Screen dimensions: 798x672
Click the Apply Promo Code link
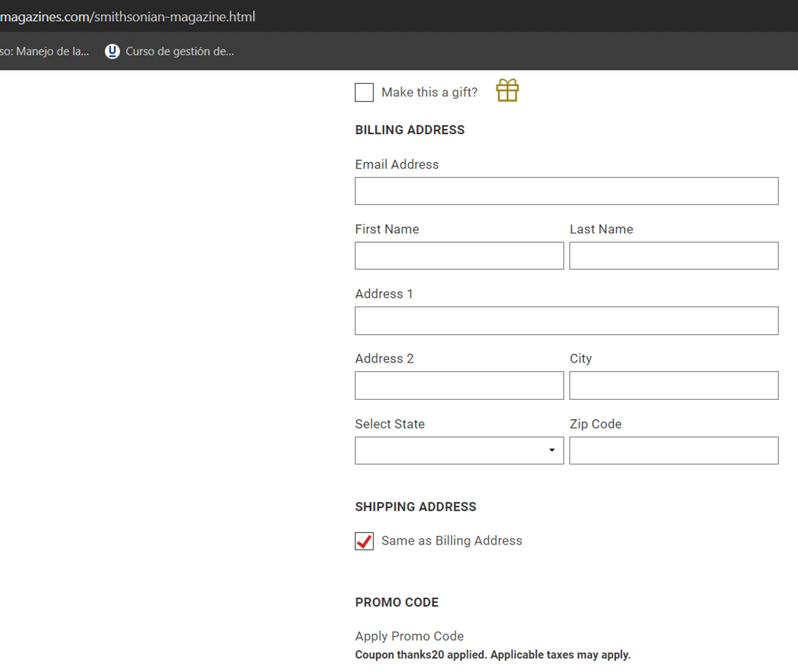pos(409,636)
